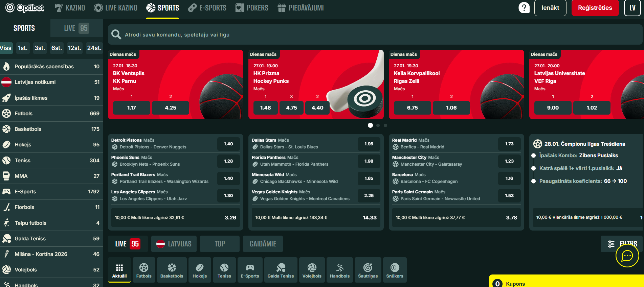Click the help question mark icon
The height and width of the screenshot is (287, 644).
point(524,8)
